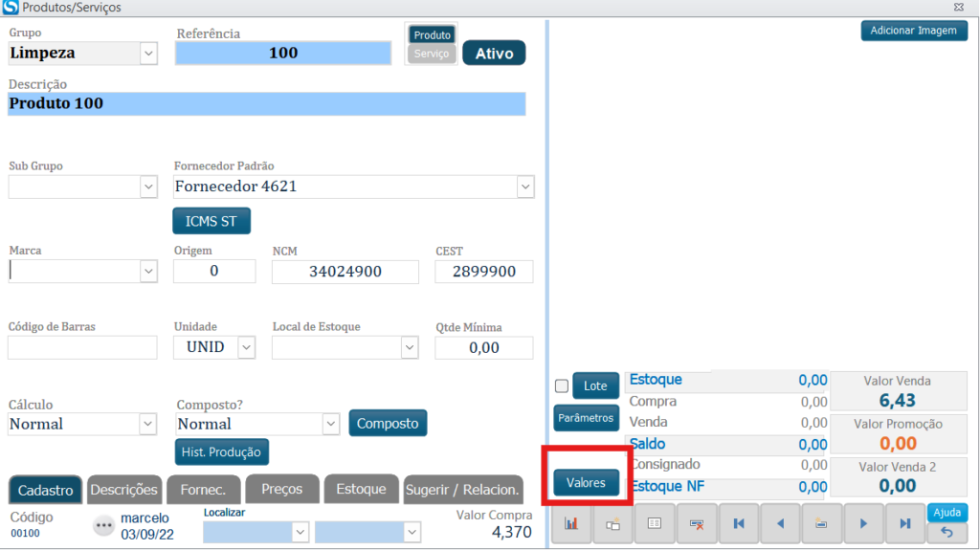Select the Produto type option
The height and width of the screenshot is (550, 980).
pyautogui.click(x=432, y=35)
